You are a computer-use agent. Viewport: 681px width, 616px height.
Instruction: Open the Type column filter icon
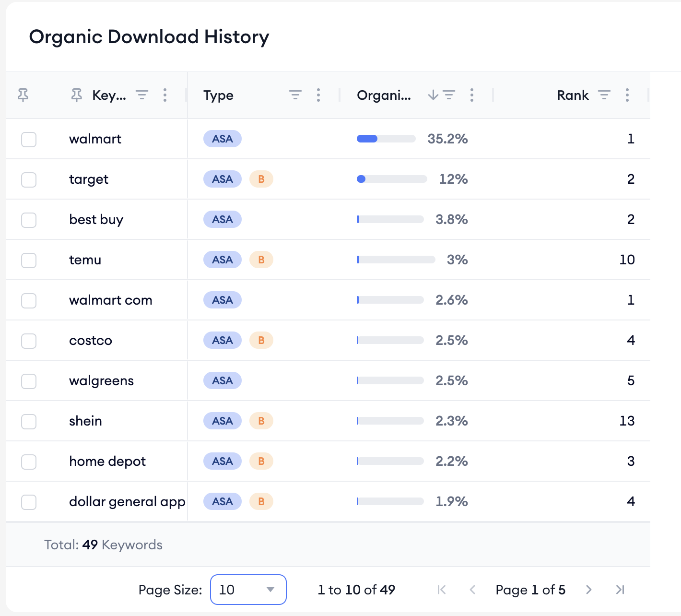(x=295, y=95)
